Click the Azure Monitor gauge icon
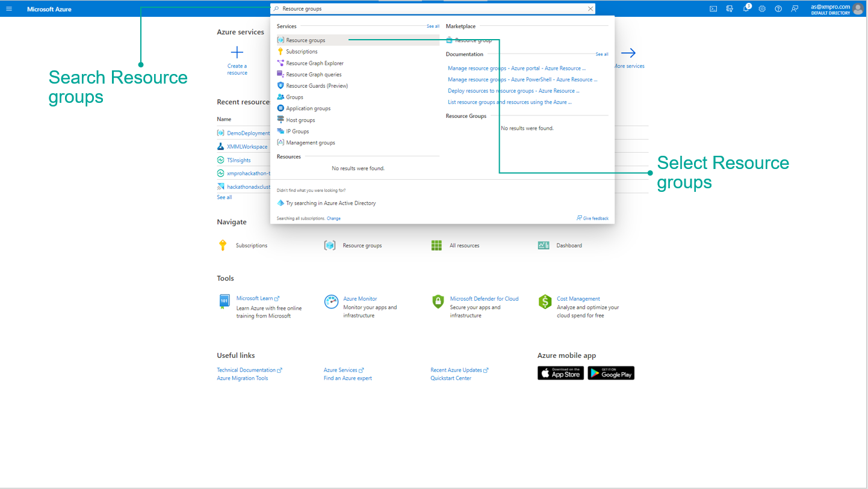Image resolution: width=868 pixels, height=489 pixels. coord(331,302)
